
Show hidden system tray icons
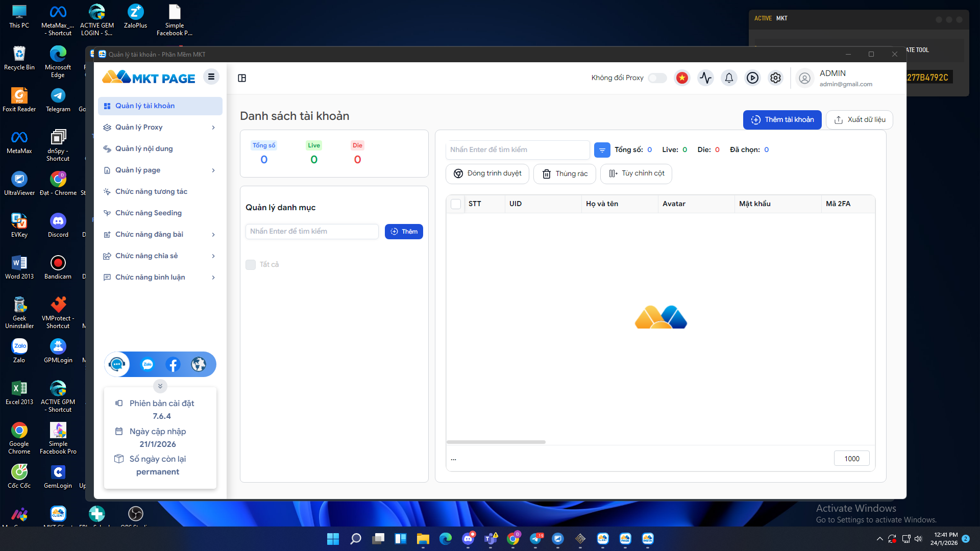click(x=880, y=539)
